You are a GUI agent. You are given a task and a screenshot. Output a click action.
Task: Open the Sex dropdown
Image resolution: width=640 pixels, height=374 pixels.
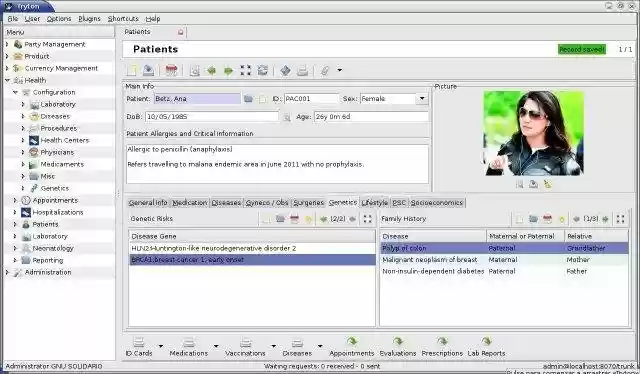tap(422, 98)
